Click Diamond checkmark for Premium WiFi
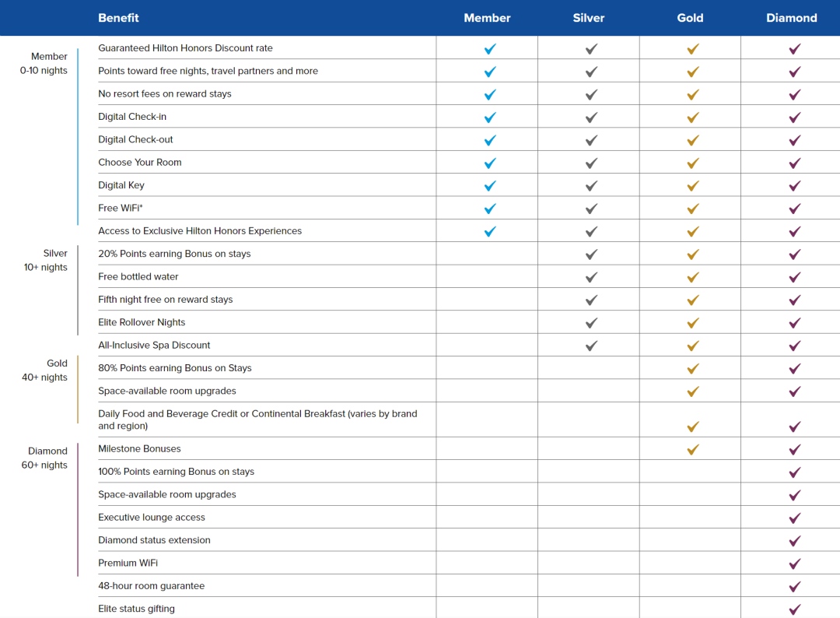 [x=795, y=564]
